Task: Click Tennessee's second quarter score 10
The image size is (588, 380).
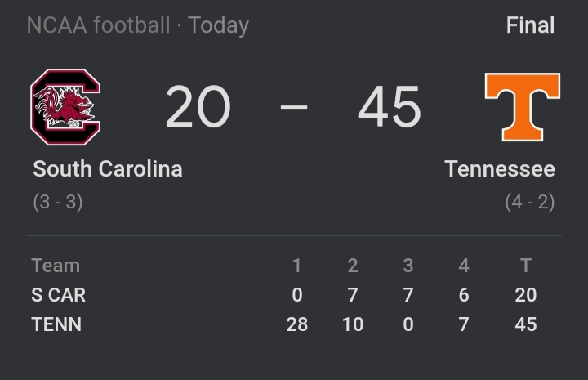Action: tap(353, 324)
